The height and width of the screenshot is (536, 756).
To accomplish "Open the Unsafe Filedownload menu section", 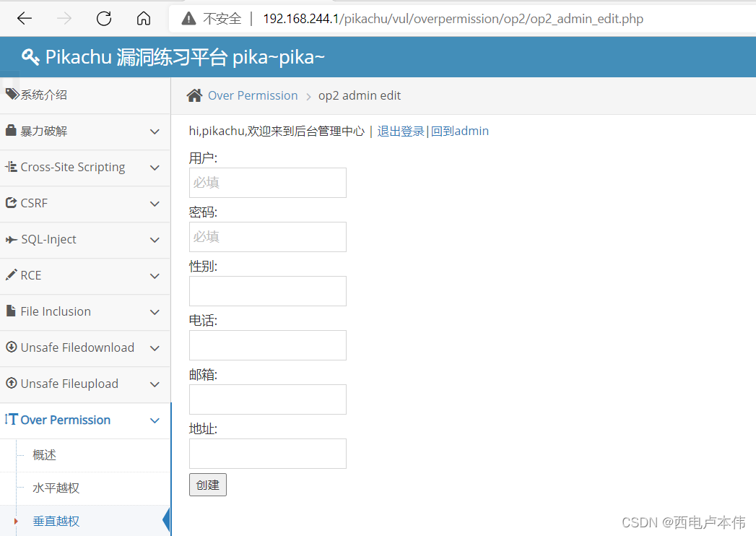I will [85, 348].
